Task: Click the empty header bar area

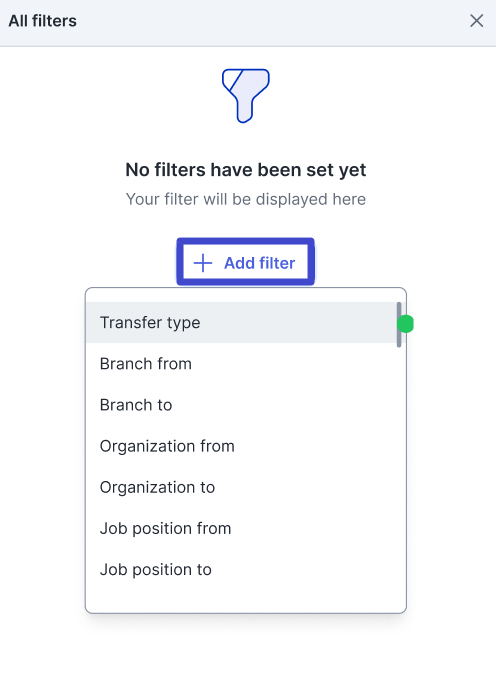Action: [x=271, y=21]
